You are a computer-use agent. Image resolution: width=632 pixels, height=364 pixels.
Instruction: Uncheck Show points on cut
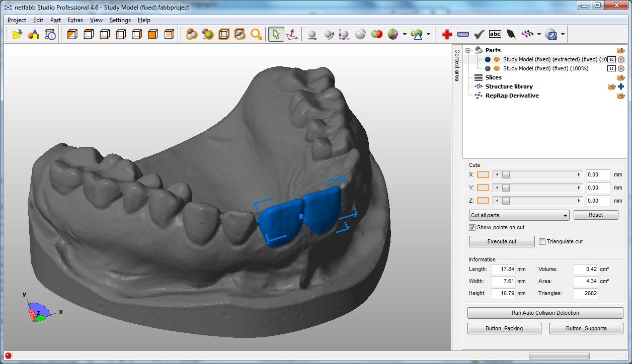472,228
